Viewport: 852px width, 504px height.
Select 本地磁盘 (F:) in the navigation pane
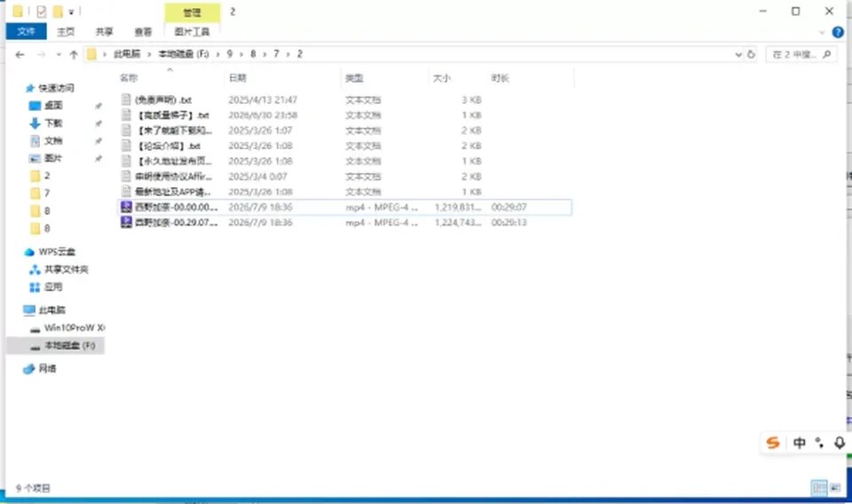[x=69, y=345]
